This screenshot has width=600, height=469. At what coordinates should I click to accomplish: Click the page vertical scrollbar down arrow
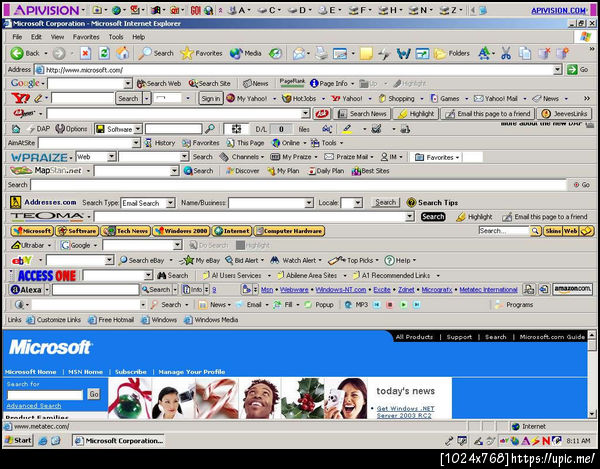point(592,414)
